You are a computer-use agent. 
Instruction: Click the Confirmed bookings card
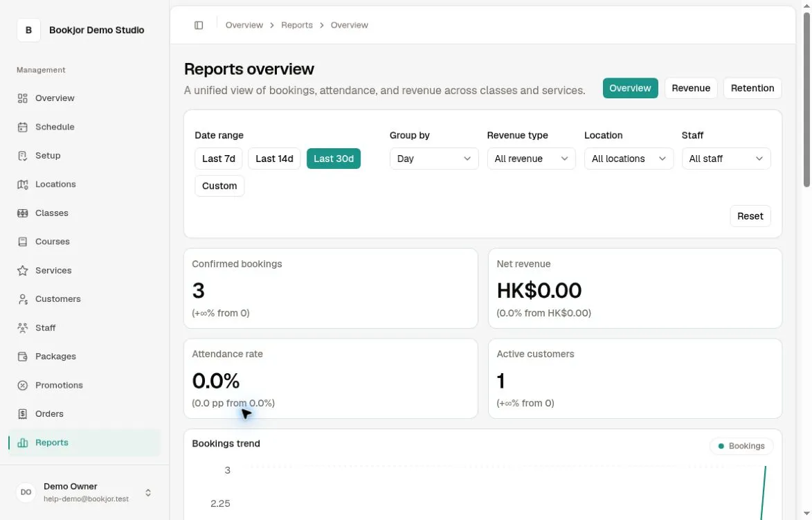(x=331, y=289)
